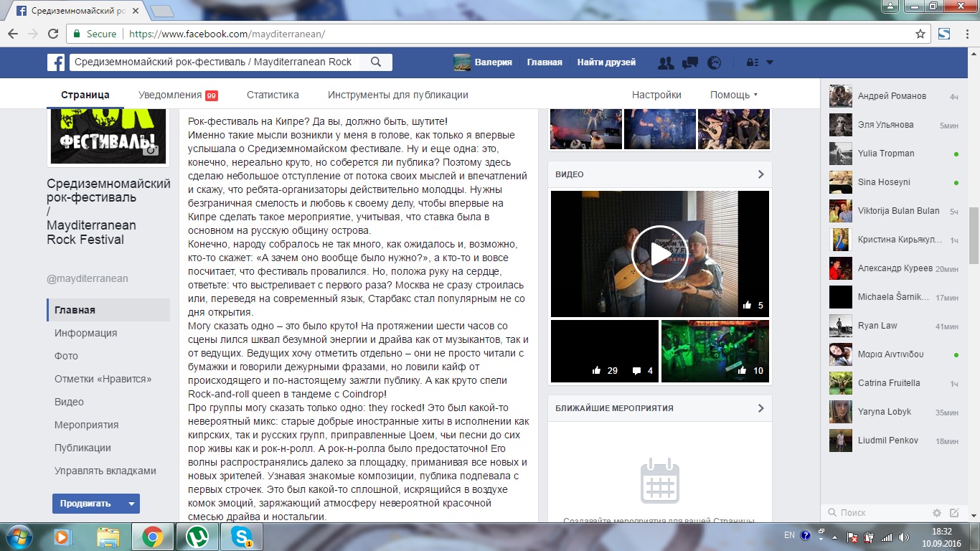Image resolution: width=980 pixels, height=551 pixels.
Task: Click the network signal tray icon
Action: [x=887, y=537]
